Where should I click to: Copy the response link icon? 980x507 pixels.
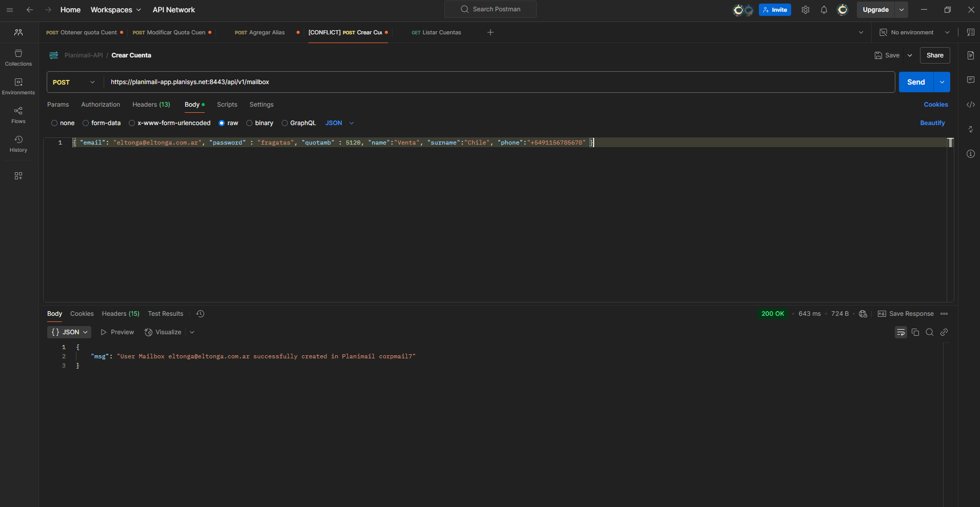coord(944,332)
